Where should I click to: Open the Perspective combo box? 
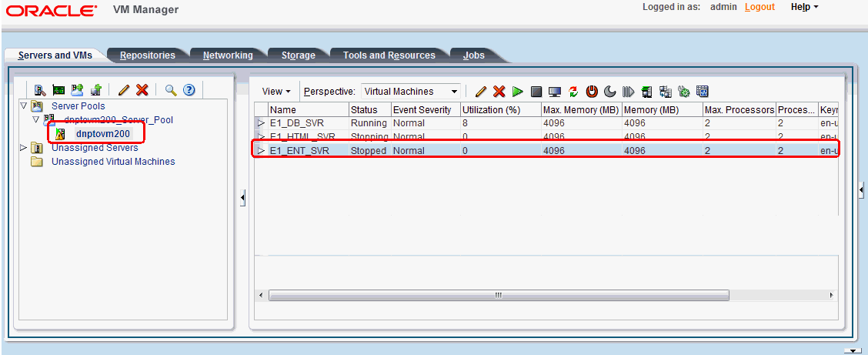411,92
